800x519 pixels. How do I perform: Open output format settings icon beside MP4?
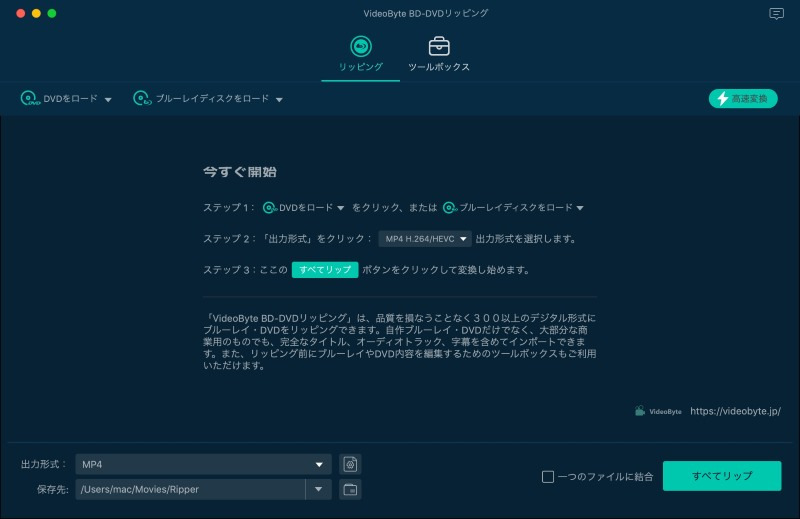click(350, 464)
